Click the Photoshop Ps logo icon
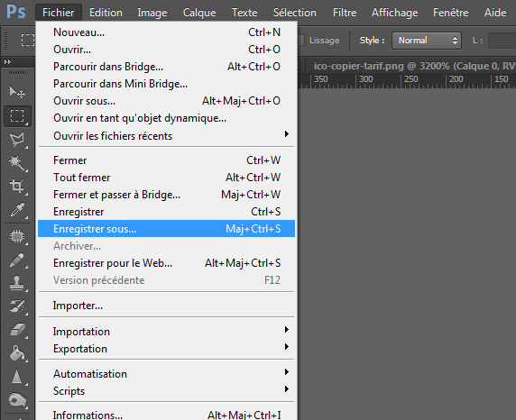 point(16,12)
